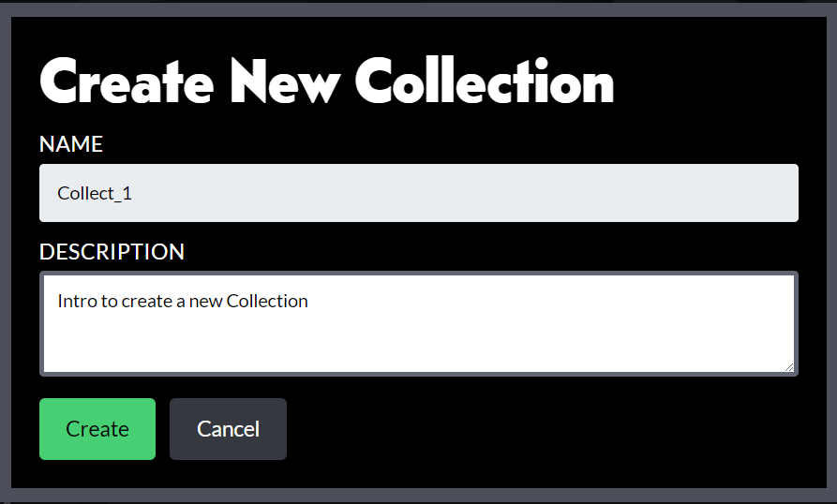Click the green Create button
Screen dimensions: 837x504
(x=97, y=429)
